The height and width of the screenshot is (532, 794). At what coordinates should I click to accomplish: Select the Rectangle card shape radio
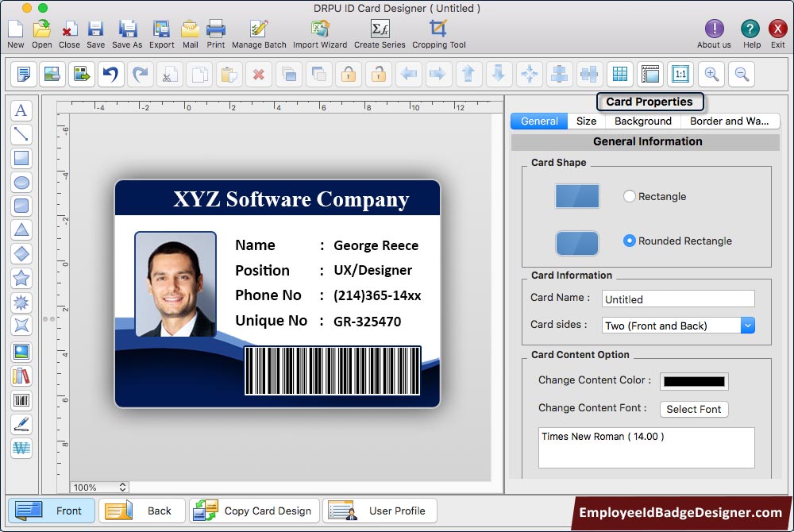pos(630,196)
